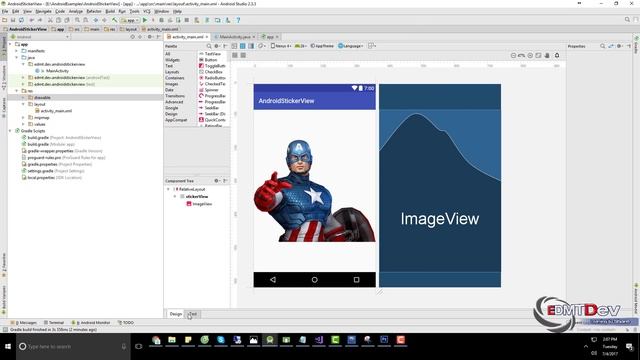Open the TODO tool window
This screenshot has height=360, width=640.
[126, 322]
